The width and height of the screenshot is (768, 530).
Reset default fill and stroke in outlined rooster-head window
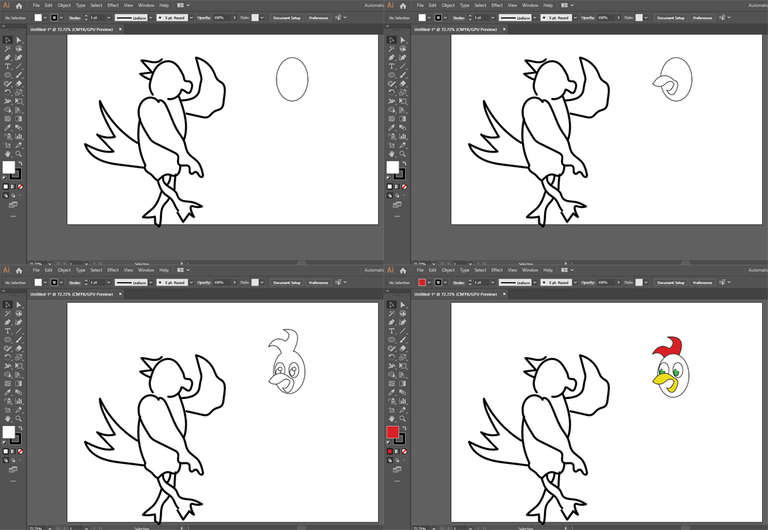(x=5, y=443)
